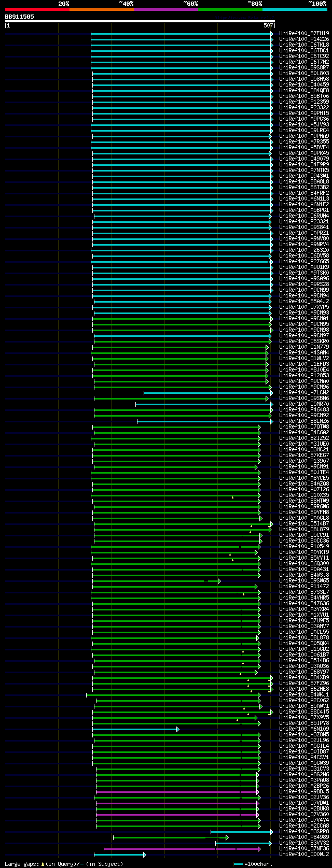This screenshot has width=332, height=868.
Task: Click the UniRef100_P23321 label
Action: [x=304, y=221]
